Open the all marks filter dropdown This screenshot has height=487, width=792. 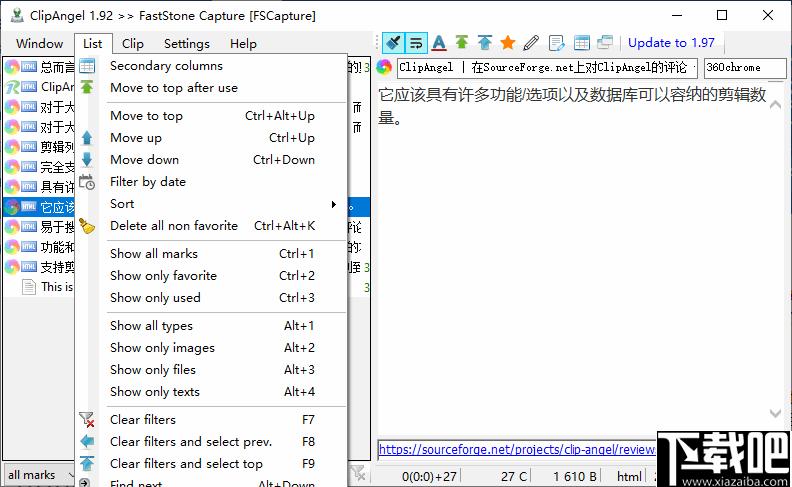click(39, 475)
